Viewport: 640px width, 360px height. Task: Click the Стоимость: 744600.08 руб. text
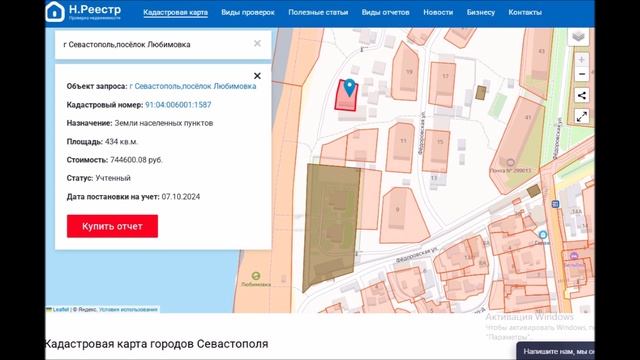pos(115,160)
